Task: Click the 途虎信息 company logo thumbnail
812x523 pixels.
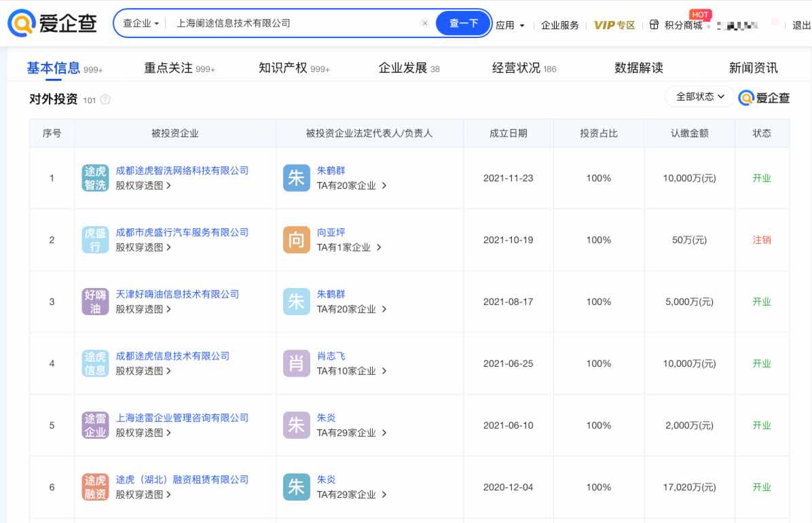Action: 95,363
